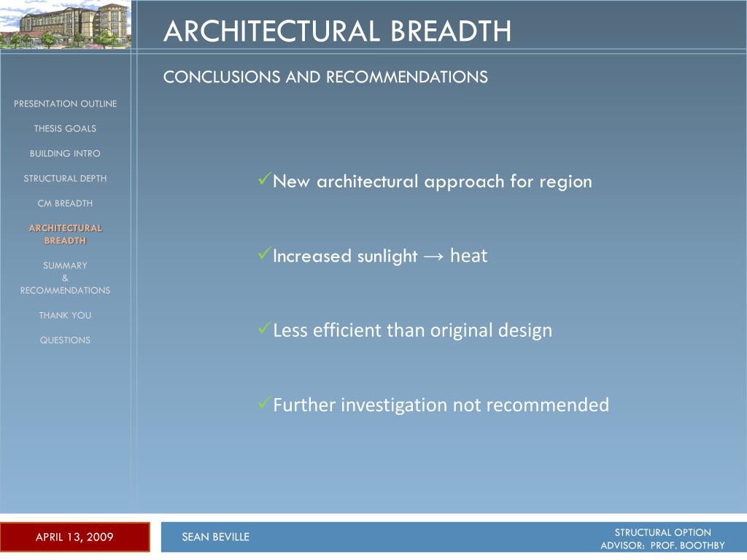The image size is (747, 560).
Task: Click the Conclusions and Recommendations subtitle
Action: pyautogui.click(x=325, y=77)
